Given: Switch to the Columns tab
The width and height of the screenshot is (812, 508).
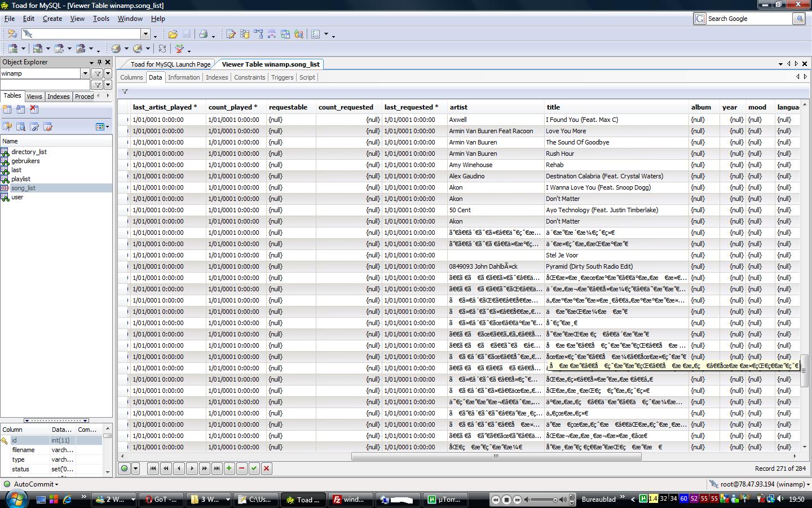Looking at the screenshot, I should (131, 77).
